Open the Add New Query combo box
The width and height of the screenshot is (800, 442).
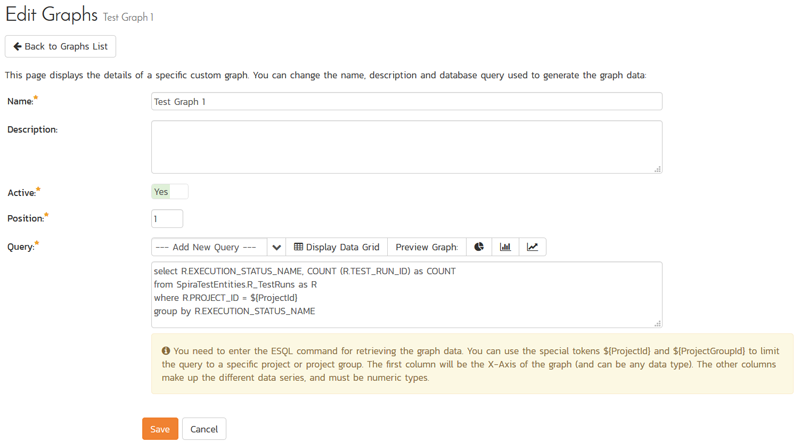209,247
